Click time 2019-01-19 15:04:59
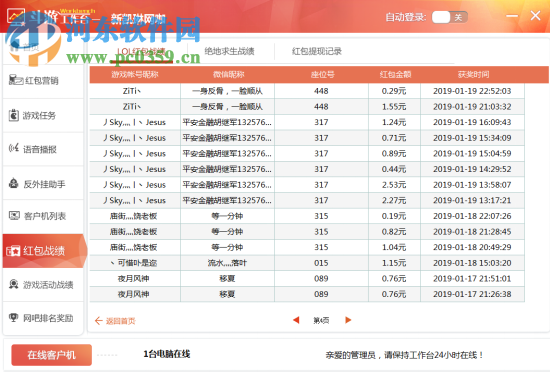The image size is (550, 375). [x=472, y=153]
